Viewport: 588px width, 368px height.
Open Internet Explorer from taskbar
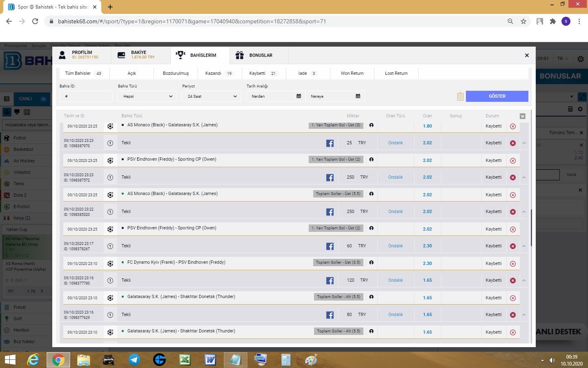tap(33, 360)
